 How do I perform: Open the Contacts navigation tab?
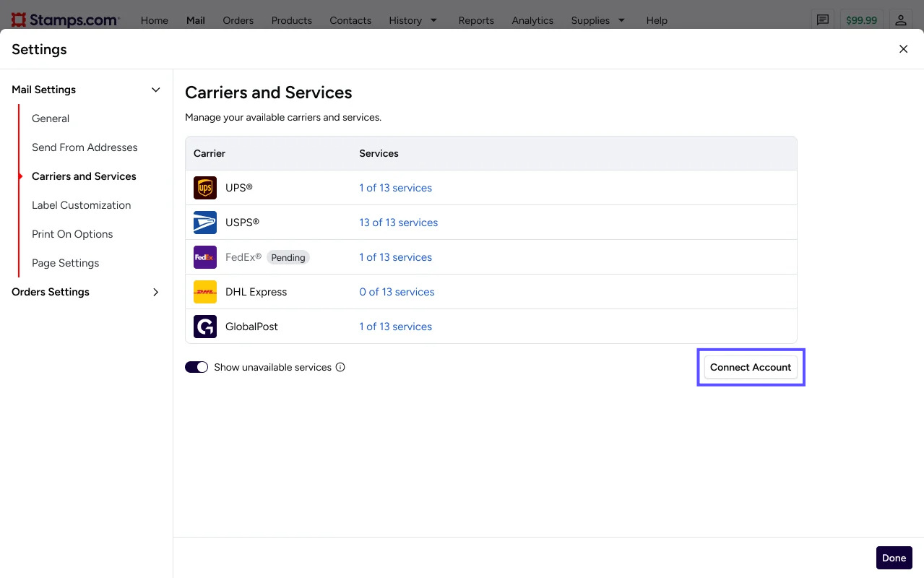350,20
